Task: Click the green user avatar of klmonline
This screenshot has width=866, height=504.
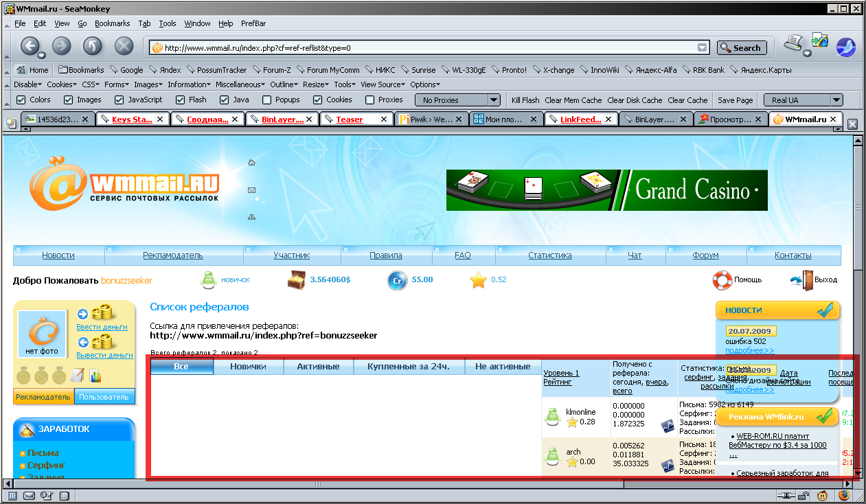Action: (x=554, y=417)
